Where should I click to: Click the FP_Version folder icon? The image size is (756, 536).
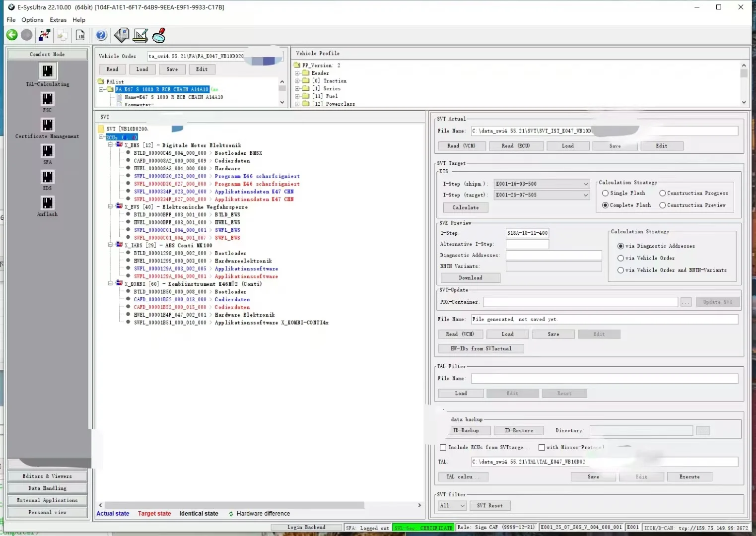[297, 65]
